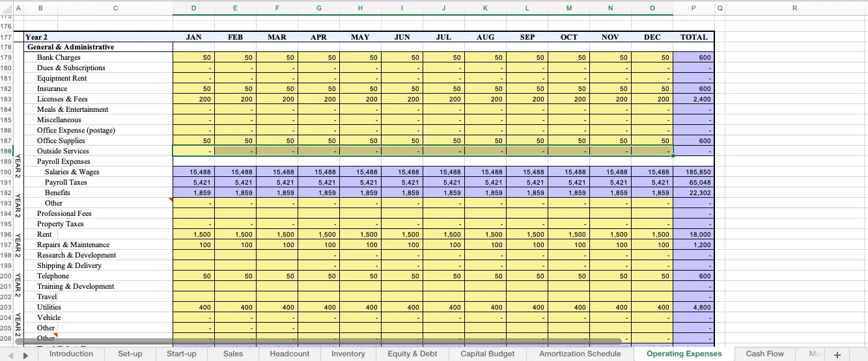Click the next sheet navigation arrow
The height and width of the screenshot is (361, 868).
coord(26,354)
